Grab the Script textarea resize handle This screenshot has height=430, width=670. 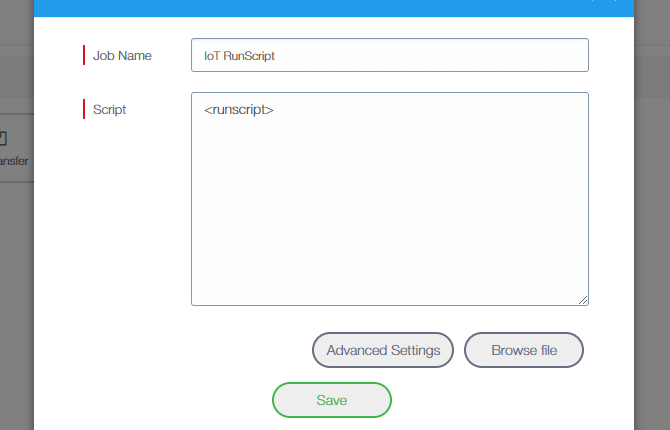583,300
